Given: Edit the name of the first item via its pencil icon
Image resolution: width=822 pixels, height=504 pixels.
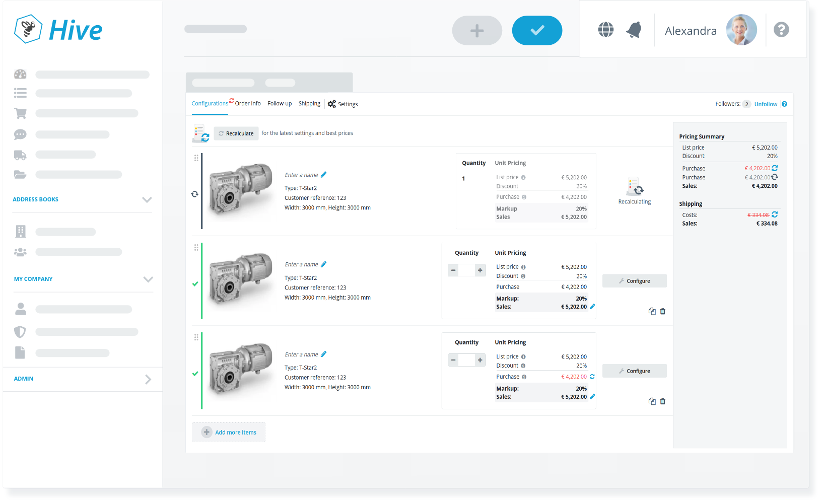Looking at the screenshot, I should [x=323, y=175].
